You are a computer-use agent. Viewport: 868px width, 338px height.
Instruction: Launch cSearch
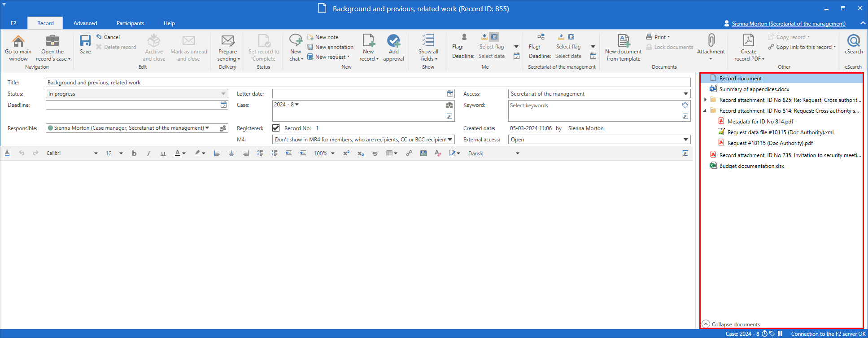(853, 44)
